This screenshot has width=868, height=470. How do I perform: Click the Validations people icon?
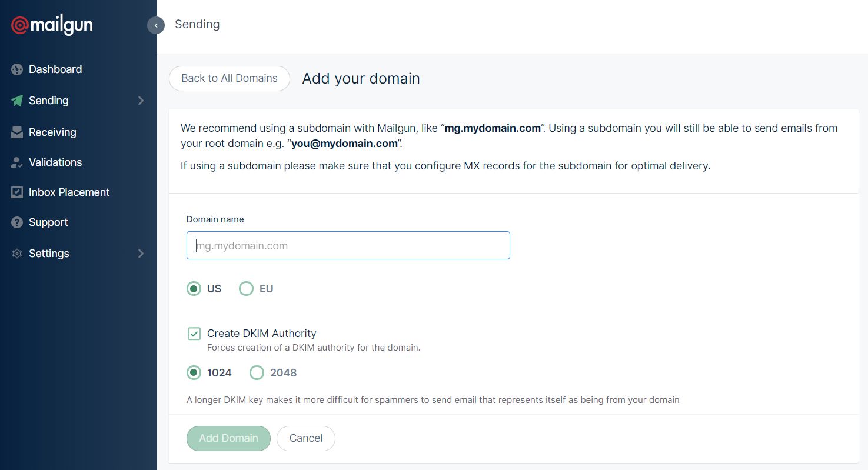pos(16,162)
